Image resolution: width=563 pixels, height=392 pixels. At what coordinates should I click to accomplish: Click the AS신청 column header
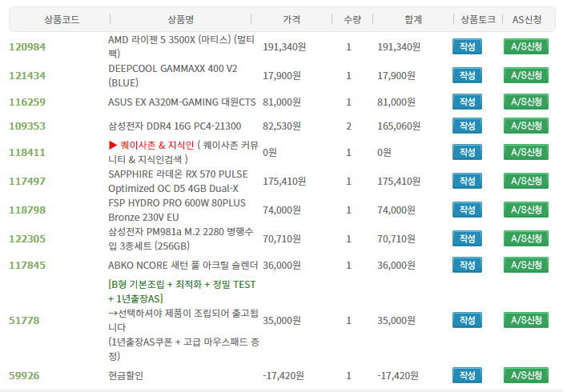click(x=526, y=19)
